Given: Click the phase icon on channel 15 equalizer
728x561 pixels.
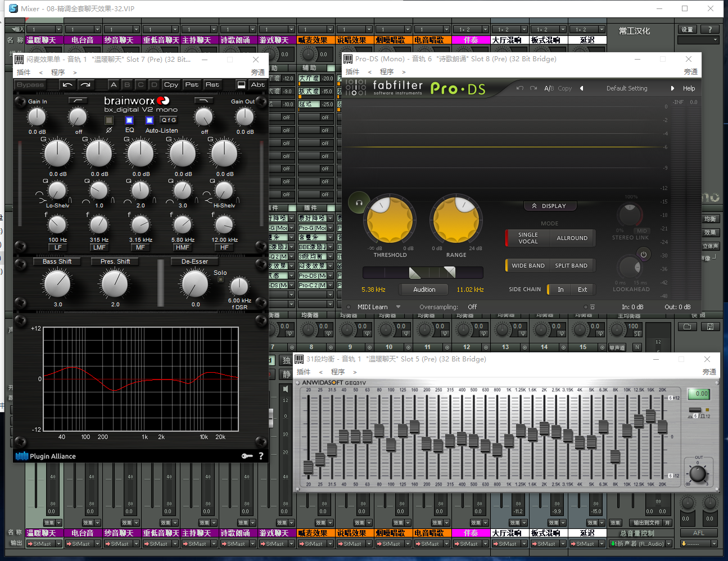Looking at the screenshot, I should 600,333.
